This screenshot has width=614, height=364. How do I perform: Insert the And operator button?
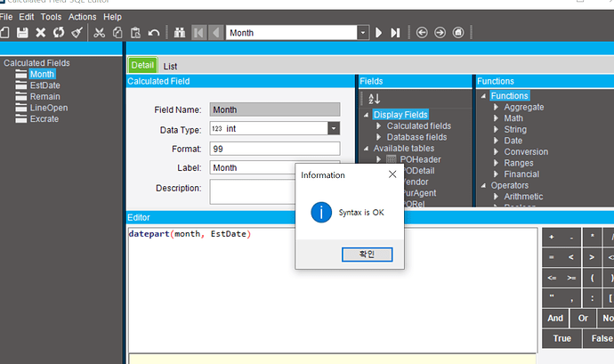tap(555, 318)
